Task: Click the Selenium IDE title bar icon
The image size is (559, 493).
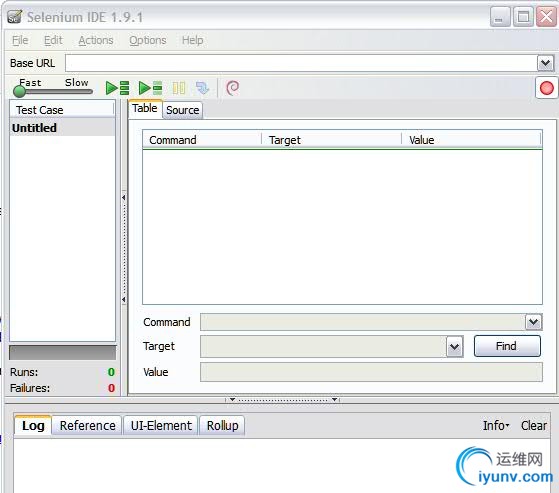Action: coord(14,17)
